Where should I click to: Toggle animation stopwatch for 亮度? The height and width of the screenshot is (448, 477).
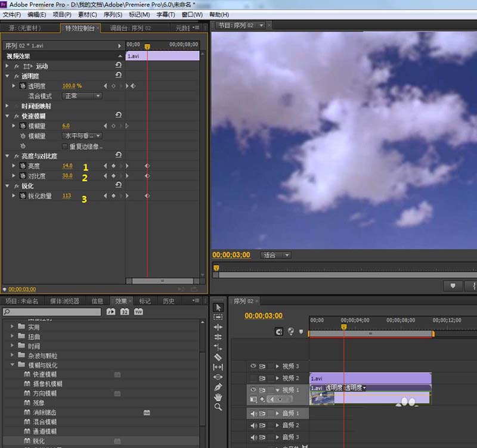click(x=23, y=166)
